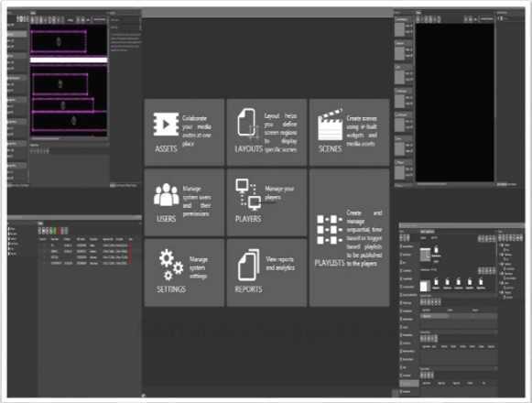Select the bottom purple region in layout editor
532x403 pixels.
pos(70,121)
